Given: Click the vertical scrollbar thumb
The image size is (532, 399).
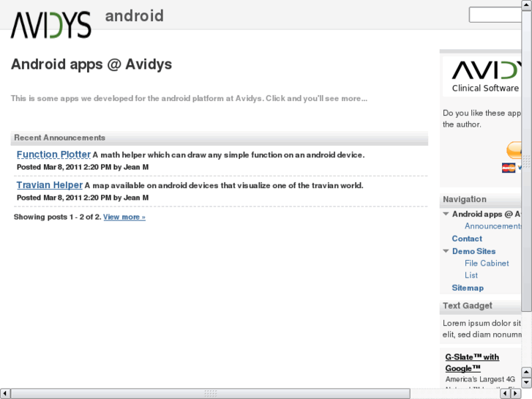Looking at the screenshot, I should point(526,160).
